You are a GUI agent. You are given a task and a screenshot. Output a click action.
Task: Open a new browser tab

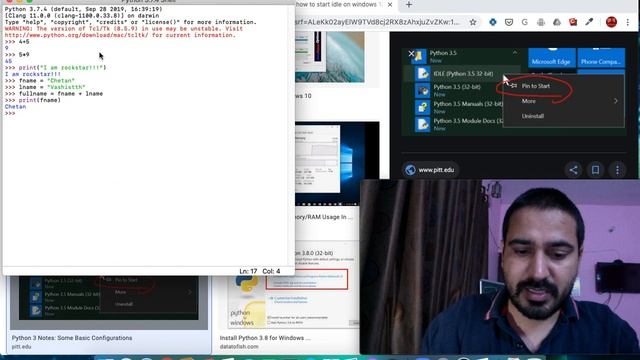tap(409, 5)
